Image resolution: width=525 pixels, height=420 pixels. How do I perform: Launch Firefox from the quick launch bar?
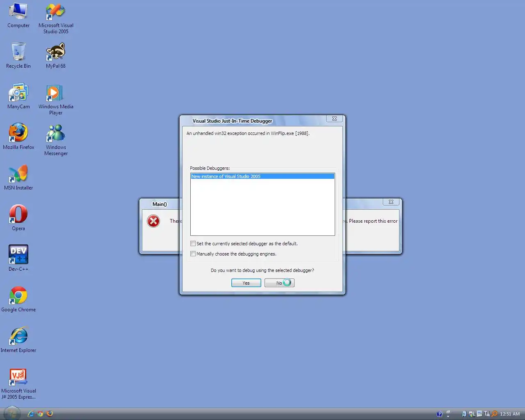pos(50,413)
